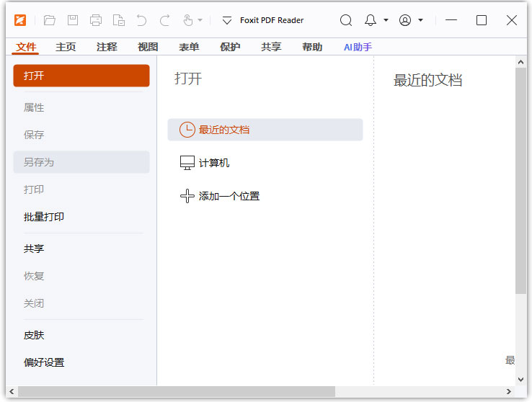Open 偏好设置 preferences
532x402 pixels.
click(x=81, y=362)
